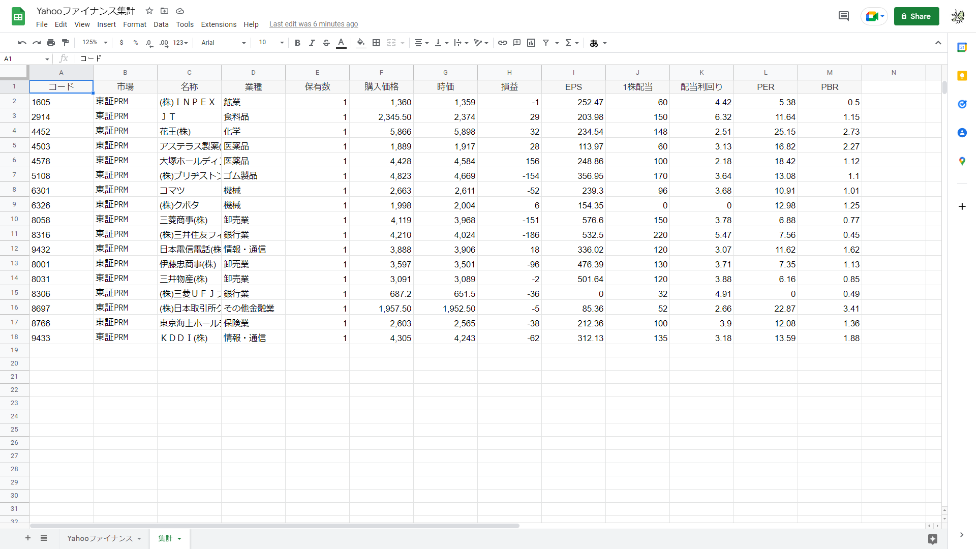Open the Last edit history link
Image resolution: width=980 pixels, height=549 pixels.
tap(313, 24)
